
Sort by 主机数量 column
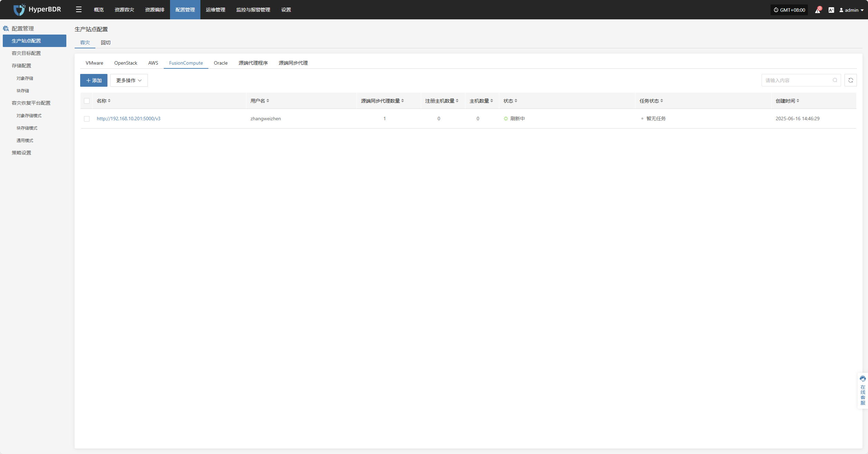click(x=492, y=101)
